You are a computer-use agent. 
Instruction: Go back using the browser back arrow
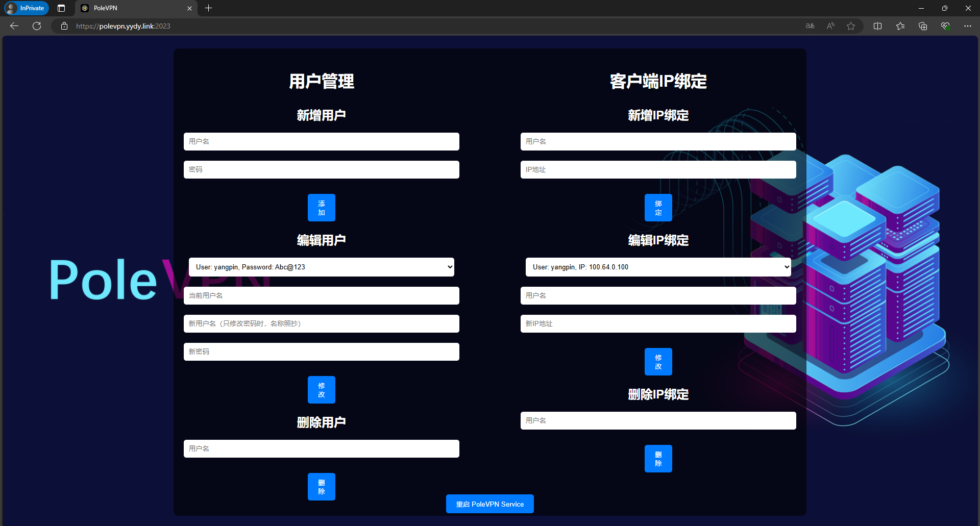[x=14, y=26]
